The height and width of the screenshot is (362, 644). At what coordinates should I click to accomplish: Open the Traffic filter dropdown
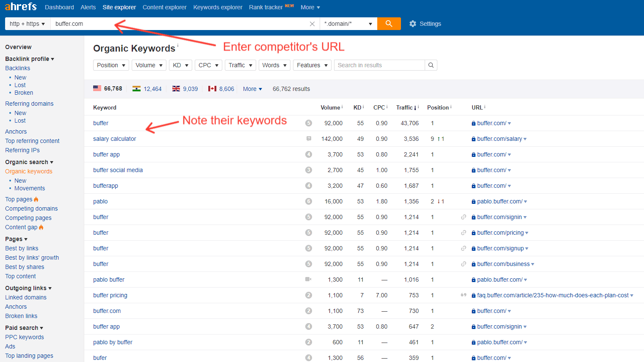pos(240,65)
